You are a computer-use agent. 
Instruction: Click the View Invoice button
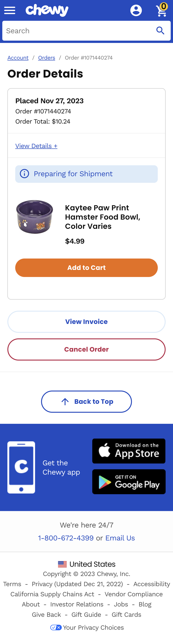(86, 321)
